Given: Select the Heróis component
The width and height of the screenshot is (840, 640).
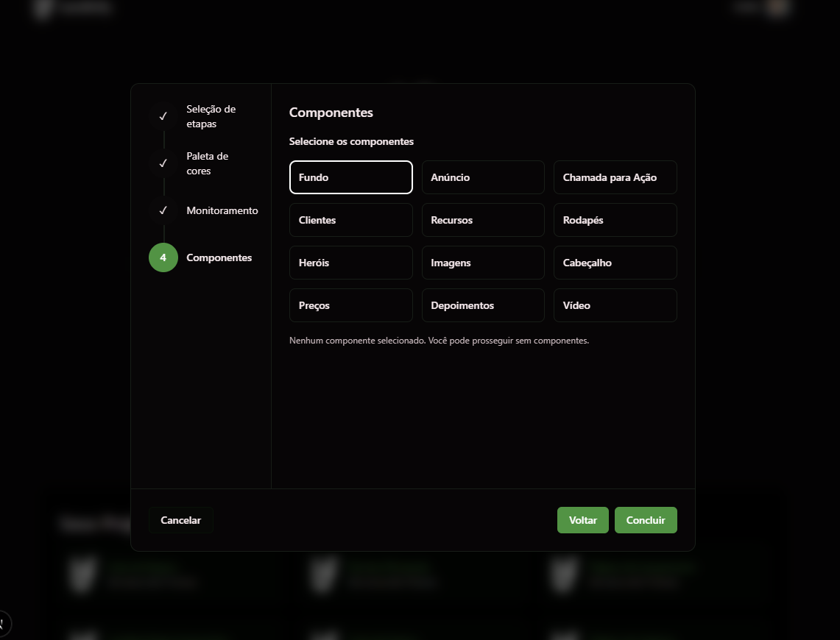Looking at the screenshot, I should [x=350, y=263].
